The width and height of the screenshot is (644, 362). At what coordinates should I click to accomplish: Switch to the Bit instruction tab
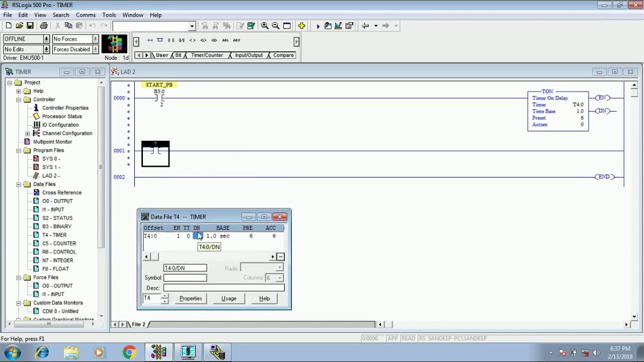[x=178, y=55]
